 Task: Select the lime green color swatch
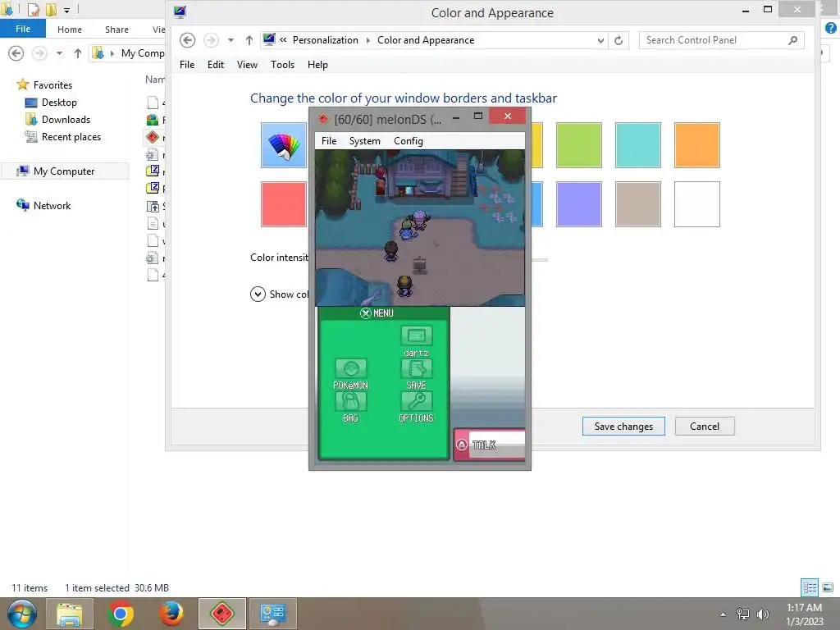click(x=578, y=145)
